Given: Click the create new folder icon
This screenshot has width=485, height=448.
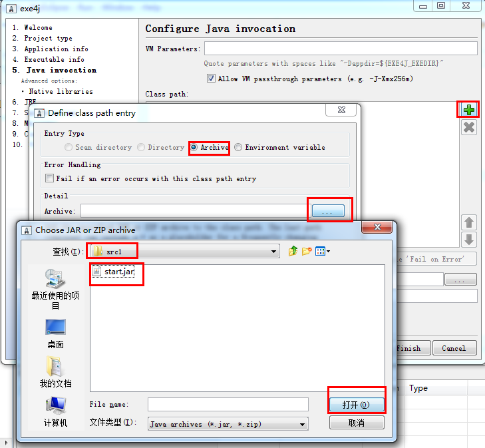Looking at the screenshot, I should pos(307,251).
